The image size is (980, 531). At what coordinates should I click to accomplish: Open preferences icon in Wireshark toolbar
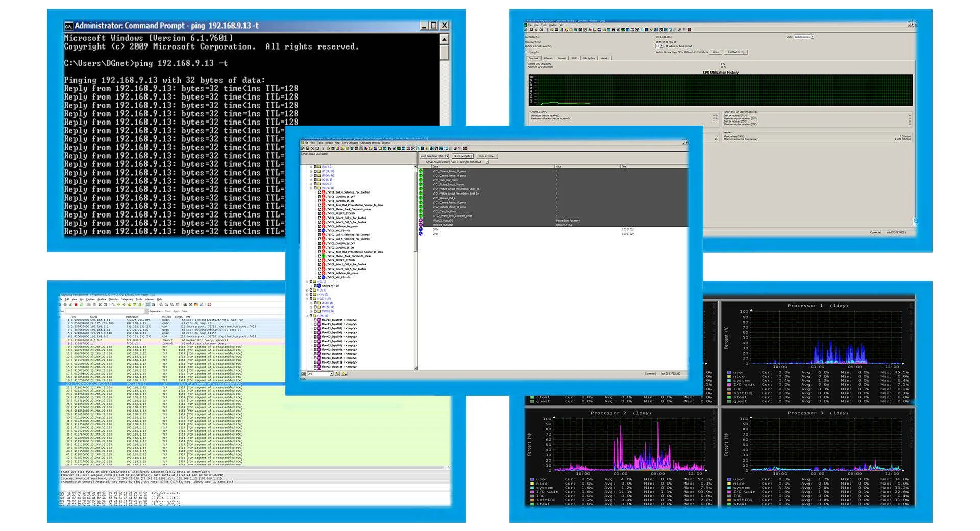pyautogui.click(x=202, y=305)
